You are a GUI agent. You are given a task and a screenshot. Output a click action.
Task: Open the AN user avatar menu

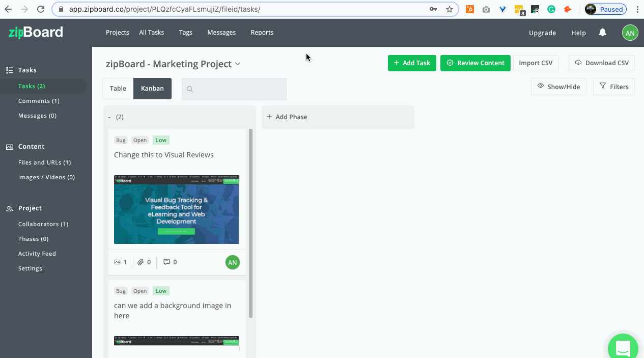tap(630, 33)
